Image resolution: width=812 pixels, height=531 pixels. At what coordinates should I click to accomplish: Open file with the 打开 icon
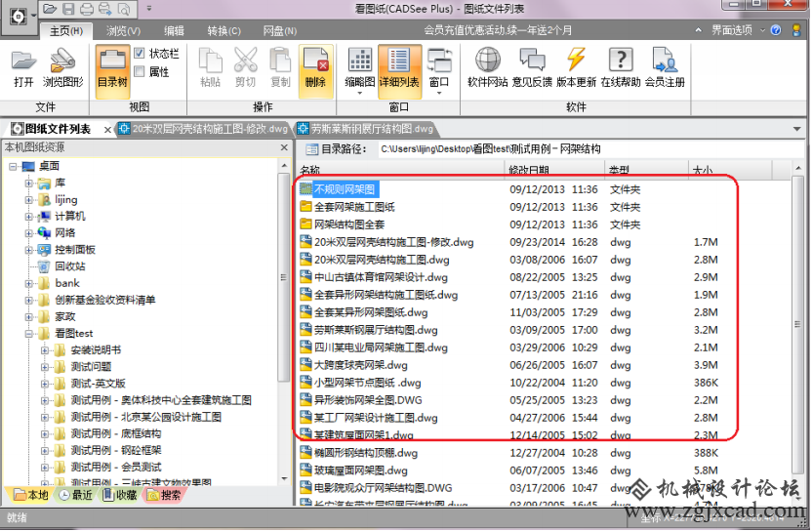point(23,69)
